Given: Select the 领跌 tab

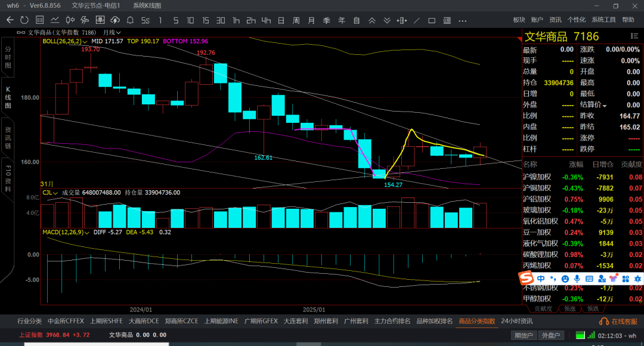Looking at the screenshot, I should click(593, 308).
